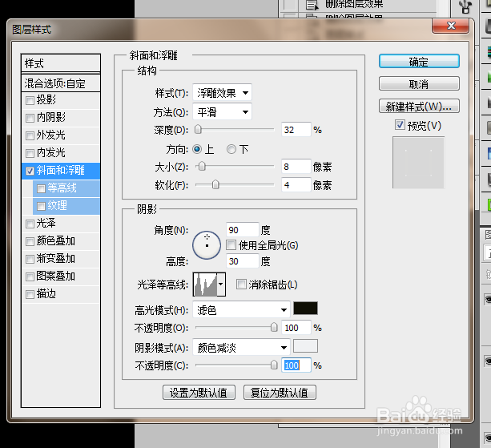
Task: Select the 下 direction radio button
Action: (x=231, y=149)
